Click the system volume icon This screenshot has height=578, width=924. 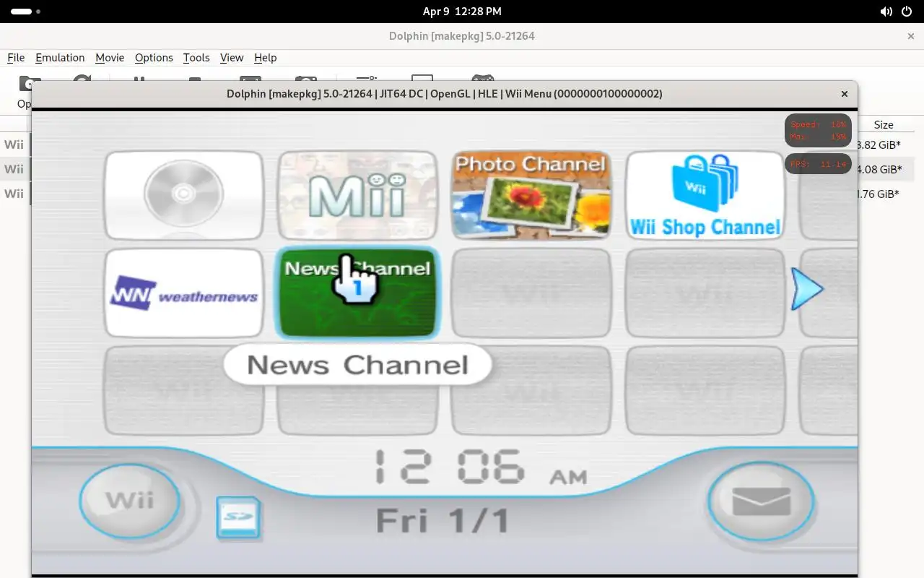(x=886, y=12)
